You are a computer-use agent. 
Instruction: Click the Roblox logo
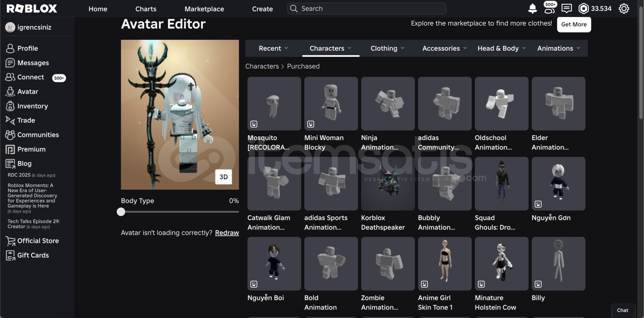coord(32,9)
